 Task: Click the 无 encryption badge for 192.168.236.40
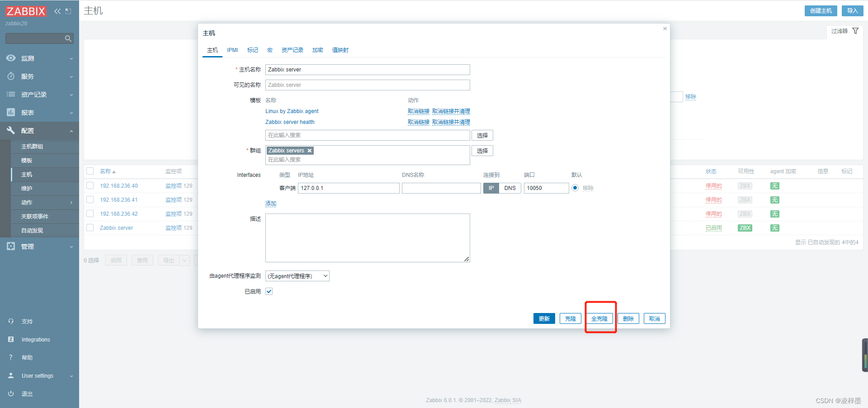click(x=775, y=186)
